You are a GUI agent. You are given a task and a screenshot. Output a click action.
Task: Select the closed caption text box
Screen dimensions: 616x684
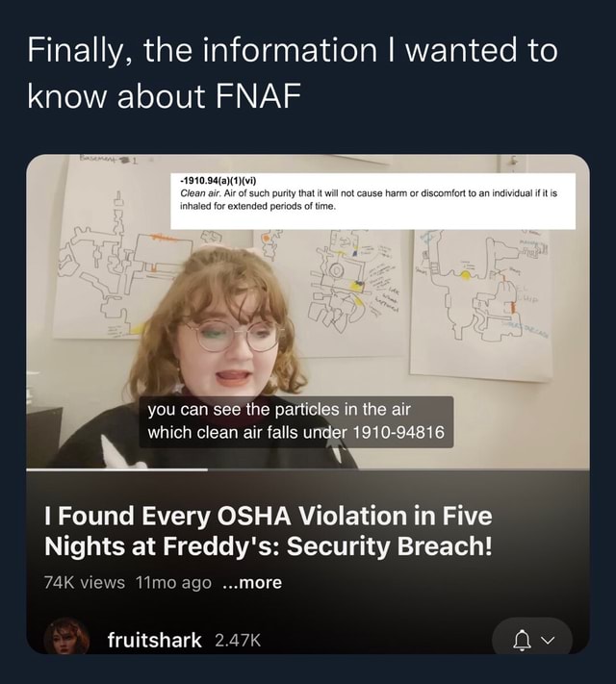tap(296, 421)
